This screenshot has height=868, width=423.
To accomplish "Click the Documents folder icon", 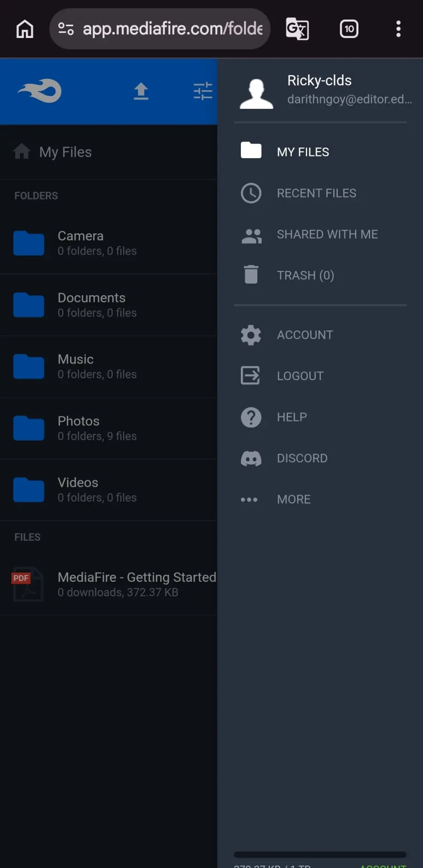I will pyautogui.click(x=29, y=305).
